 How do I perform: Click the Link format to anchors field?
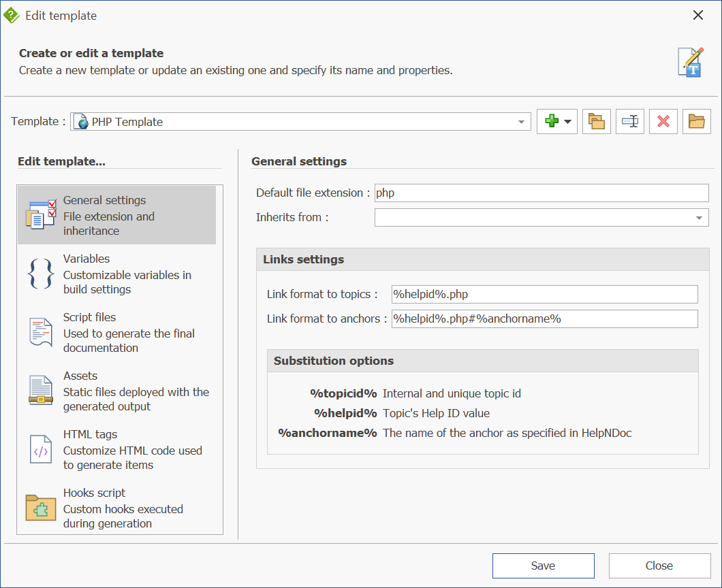pyautogui.click(x=544, y=318)
